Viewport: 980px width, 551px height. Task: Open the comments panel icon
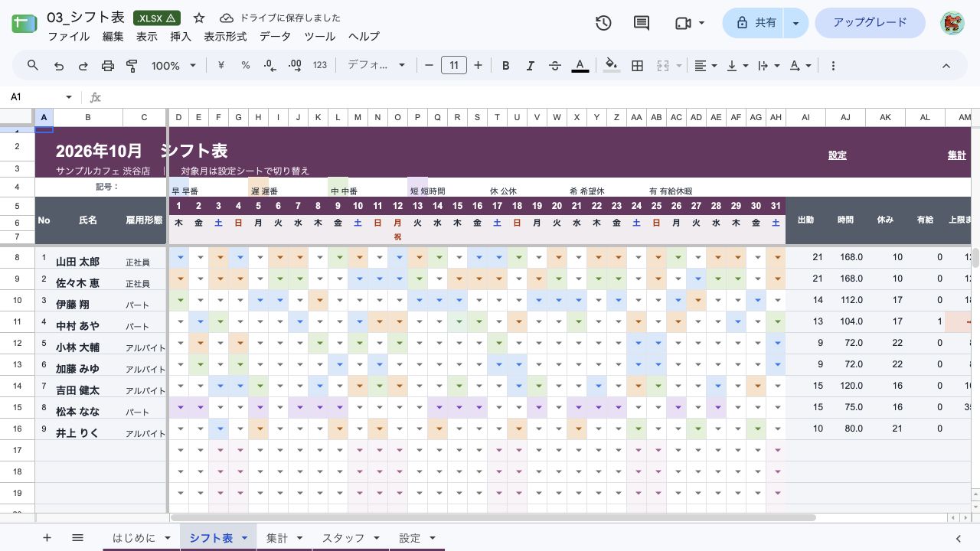[642, 23]
